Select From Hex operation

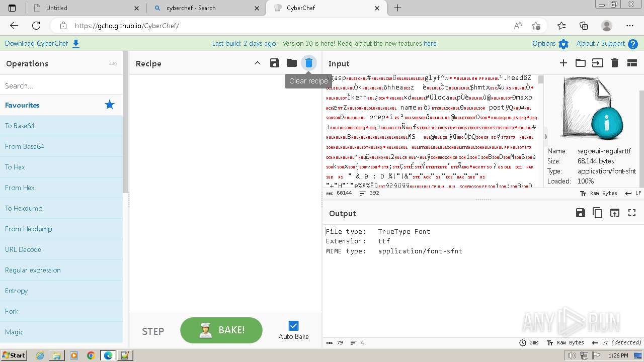click(x=61, y=188)
